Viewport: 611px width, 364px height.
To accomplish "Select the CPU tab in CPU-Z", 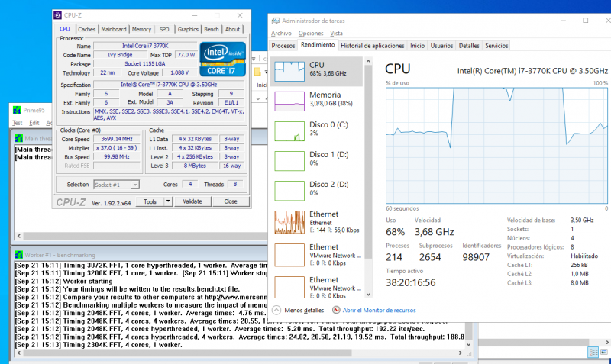I will pos(65,29).
